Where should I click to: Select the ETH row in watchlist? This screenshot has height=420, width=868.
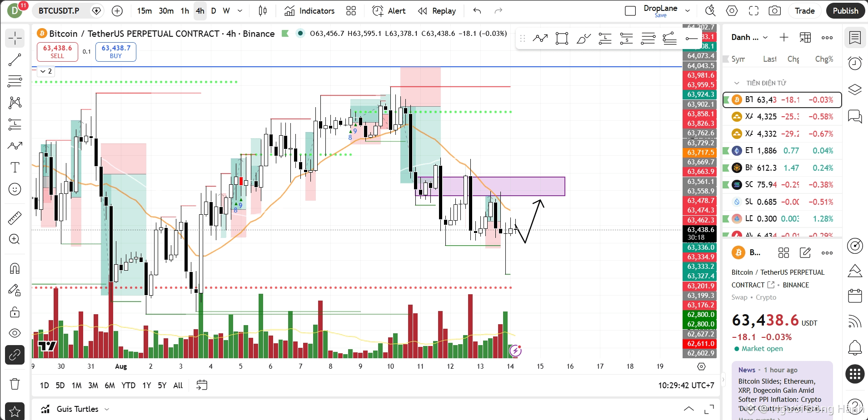[782, 151]
